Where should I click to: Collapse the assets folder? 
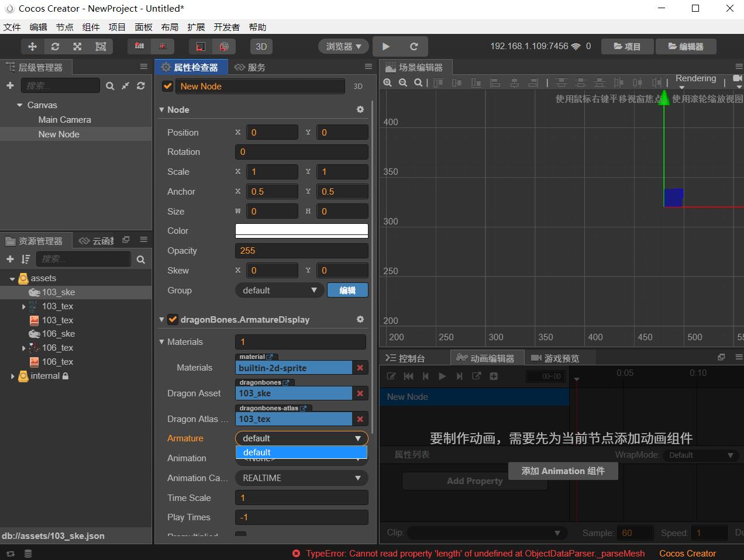click(x=12, y=279)
